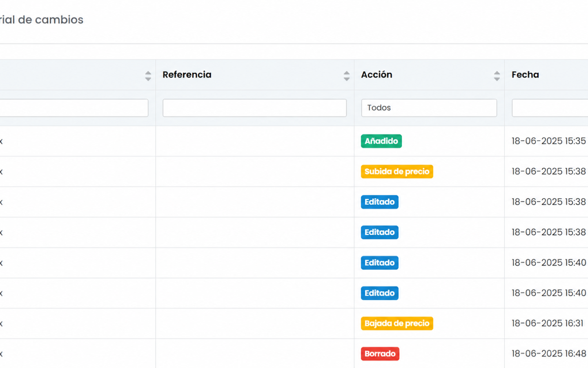Click the date 18-06-2025 16:31 cell

pyautogui.click(x=548, y=323)
